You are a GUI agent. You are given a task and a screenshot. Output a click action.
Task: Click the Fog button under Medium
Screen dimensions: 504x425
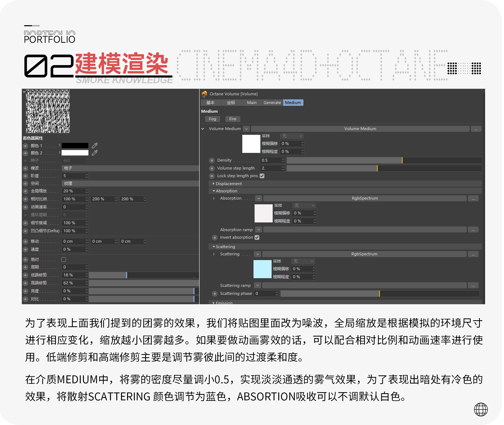coord(212,119)
